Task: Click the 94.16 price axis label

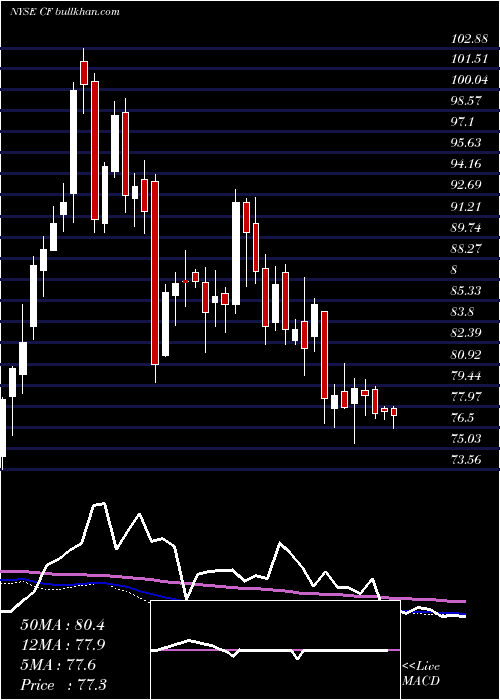Action: point(466,164)
